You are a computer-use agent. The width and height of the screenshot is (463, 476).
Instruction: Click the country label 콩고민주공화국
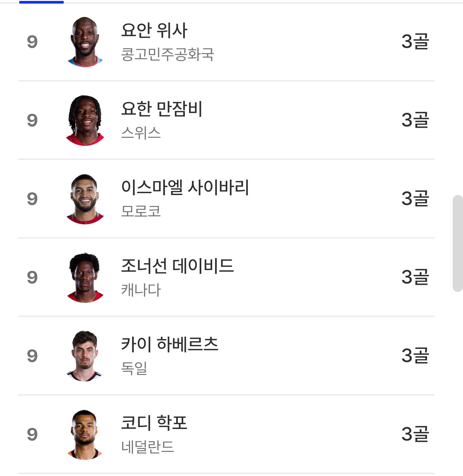[168, 54]
